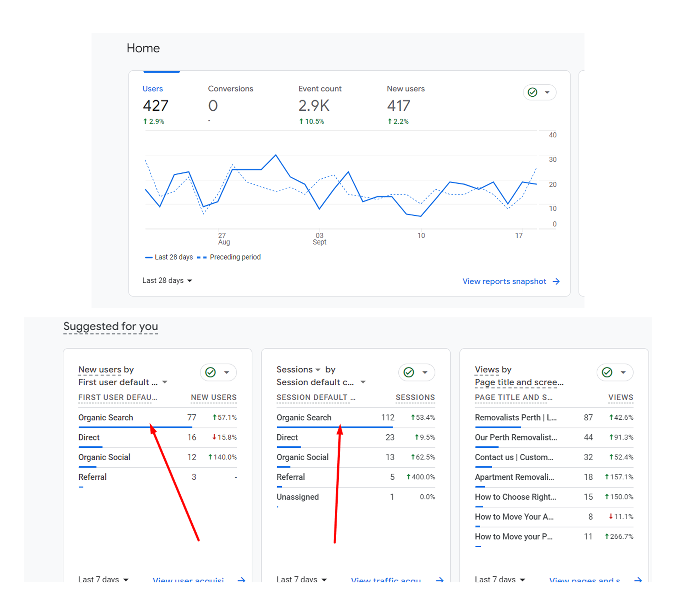Click check icon on Sessions card
This screenshot has width=676, height=616.
(409, 372)
